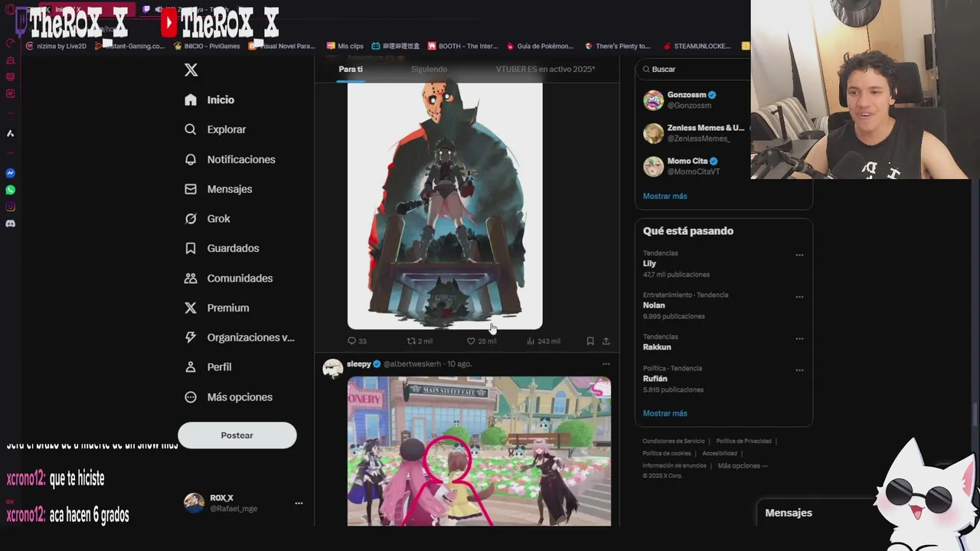Go to Inicio in the sidebar
The height and width of the screenshot is (551, 980).
click(x=210, y=99)
